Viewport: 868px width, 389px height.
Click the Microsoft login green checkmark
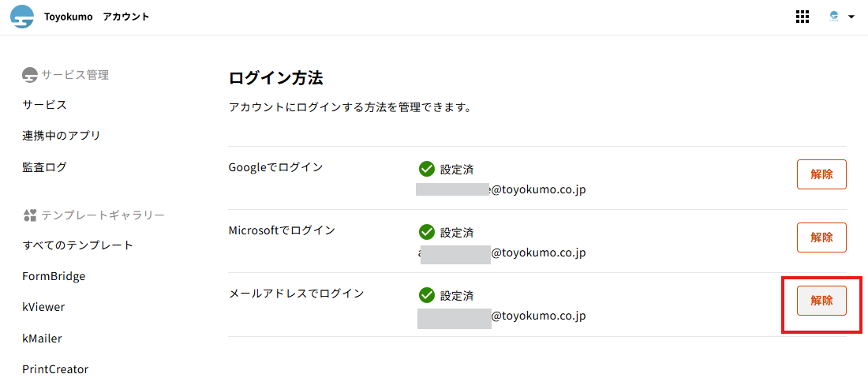(427, 232)
